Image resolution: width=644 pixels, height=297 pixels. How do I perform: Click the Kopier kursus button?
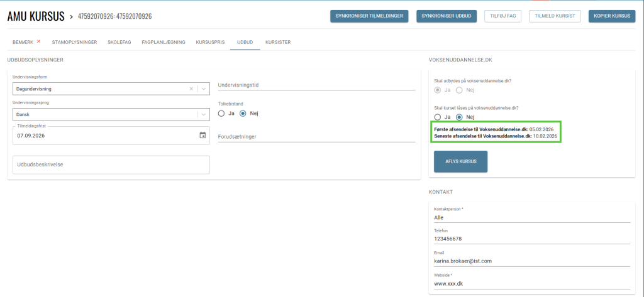611,16
